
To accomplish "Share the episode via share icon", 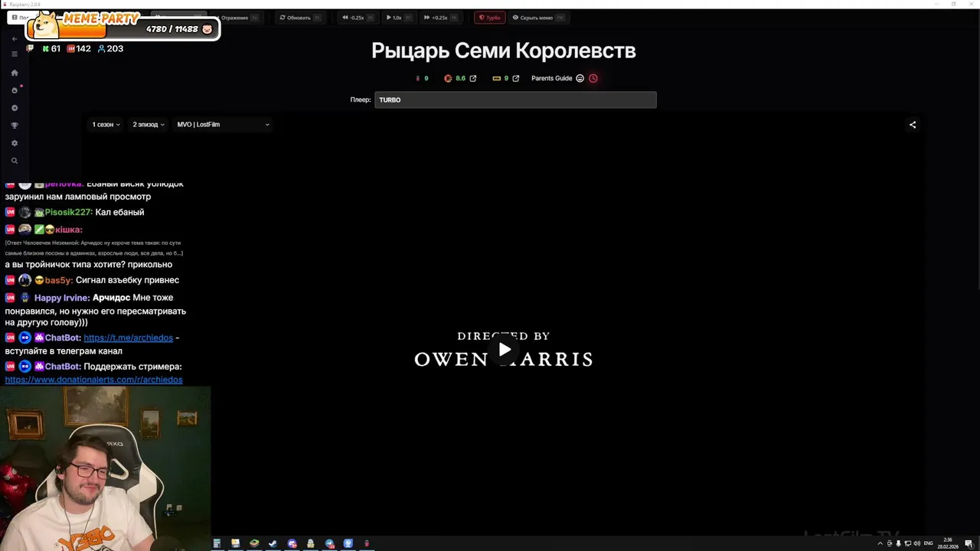I will click(x=912, y=125).
